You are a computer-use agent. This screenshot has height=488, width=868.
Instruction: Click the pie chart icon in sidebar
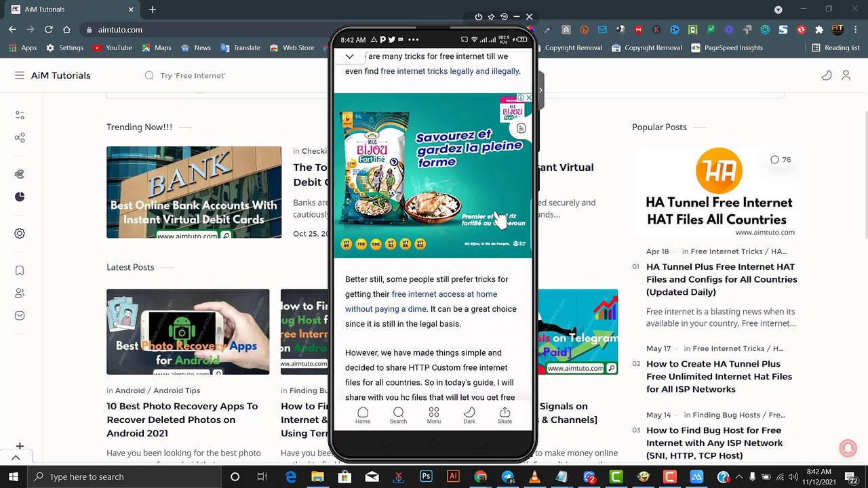[x=20, y=197]
